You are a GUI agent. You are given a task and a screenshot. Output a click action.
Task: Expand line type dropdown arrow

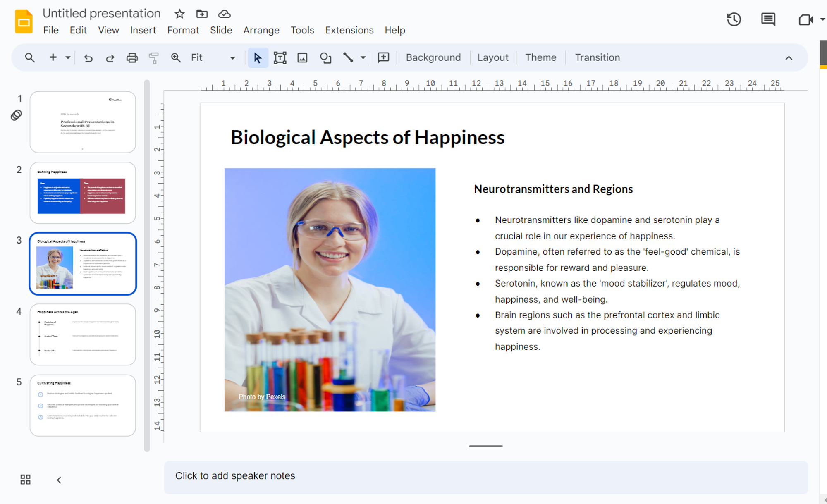[363, 57]
